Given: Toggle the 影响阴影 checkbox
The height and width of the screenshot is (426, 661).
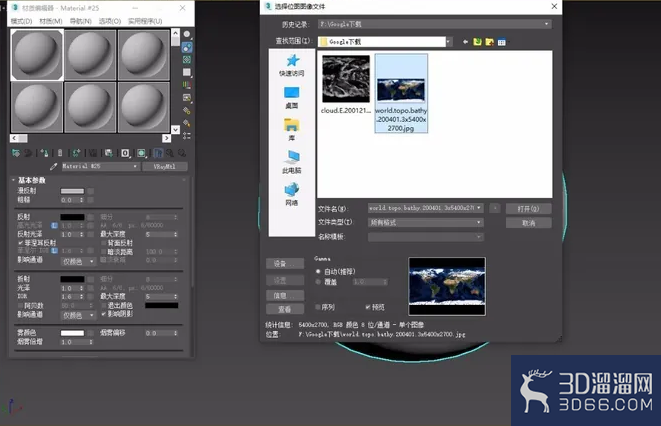Looking at the screenshot, I should (103, 314).
